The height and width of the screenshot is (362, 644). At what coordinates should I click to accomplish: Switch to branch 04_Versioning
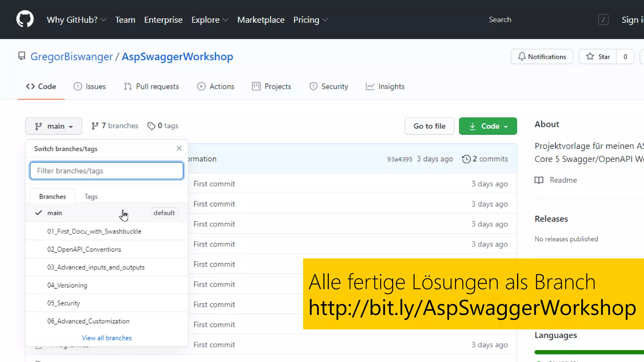pyautogui.click(x=107, y=285)
